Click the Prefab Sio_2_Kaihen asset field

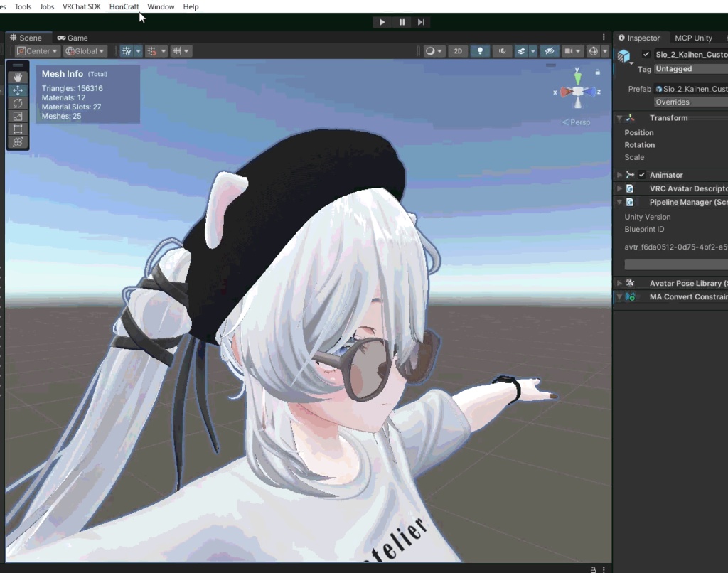click(691, 89)
